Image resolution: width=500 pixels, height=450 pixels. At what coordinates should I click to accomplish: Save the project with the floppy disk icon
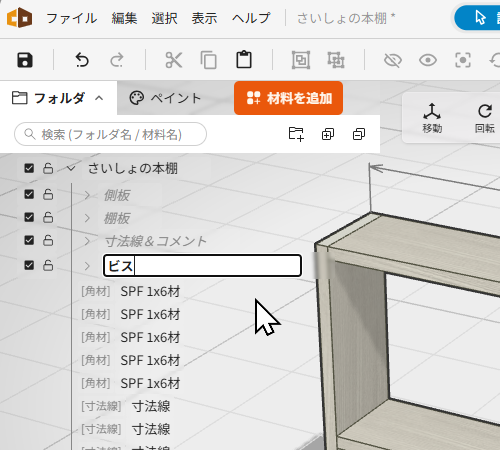[x=25, y=60]
